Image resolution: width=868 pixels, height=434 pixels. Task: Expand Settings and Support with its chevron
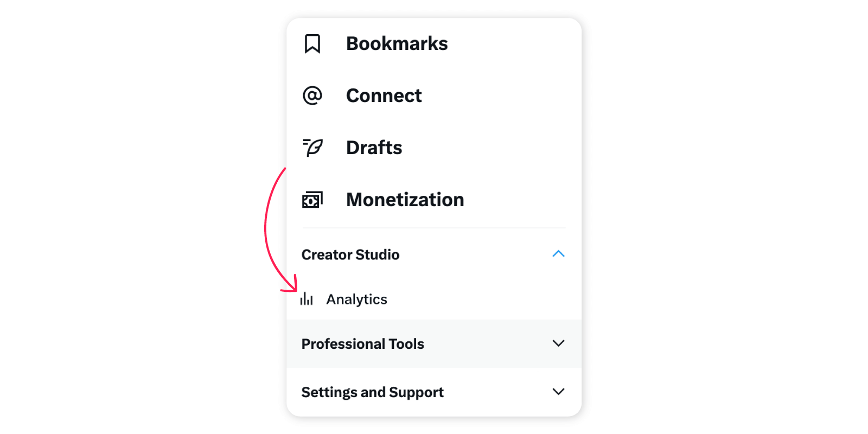click(x=558, y=392)
